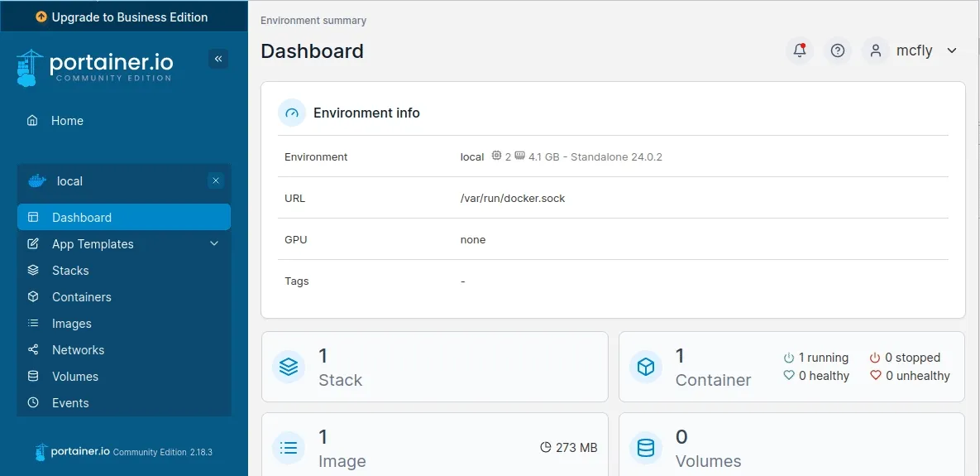This screenshot has width=980, height=476.
Task: Click the Stack tile layers icon
Action: [288, 367]
